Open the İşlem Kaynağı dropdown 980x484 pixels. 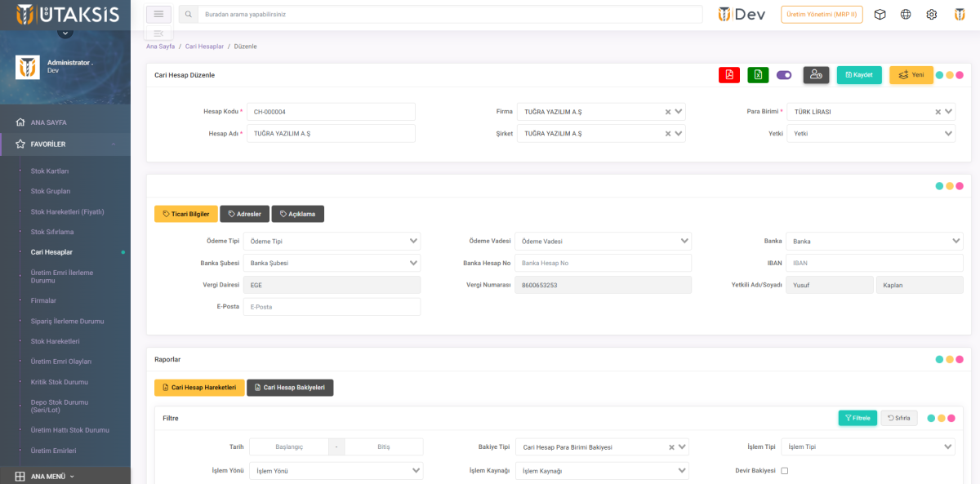(602, 471)
